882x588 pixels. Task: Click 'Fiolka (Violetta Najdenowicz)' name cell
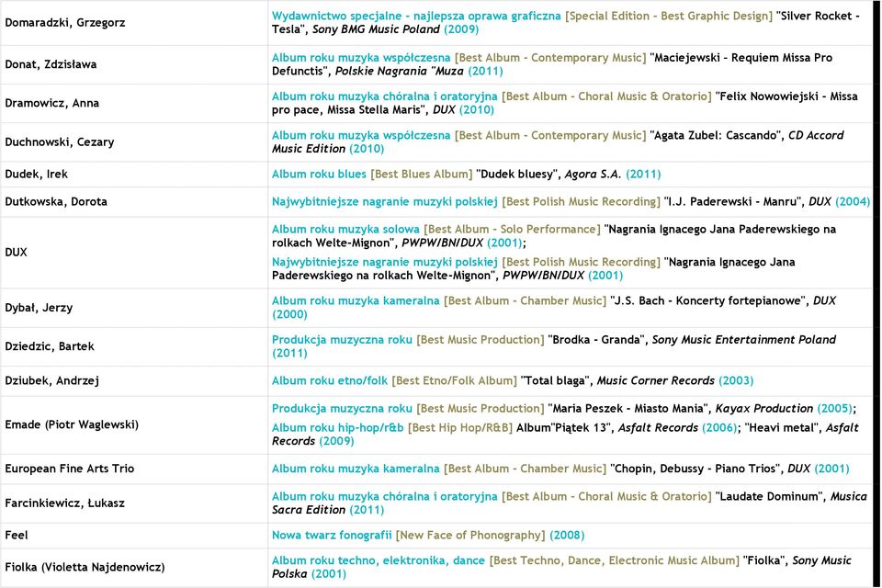(x=134, y=567)
